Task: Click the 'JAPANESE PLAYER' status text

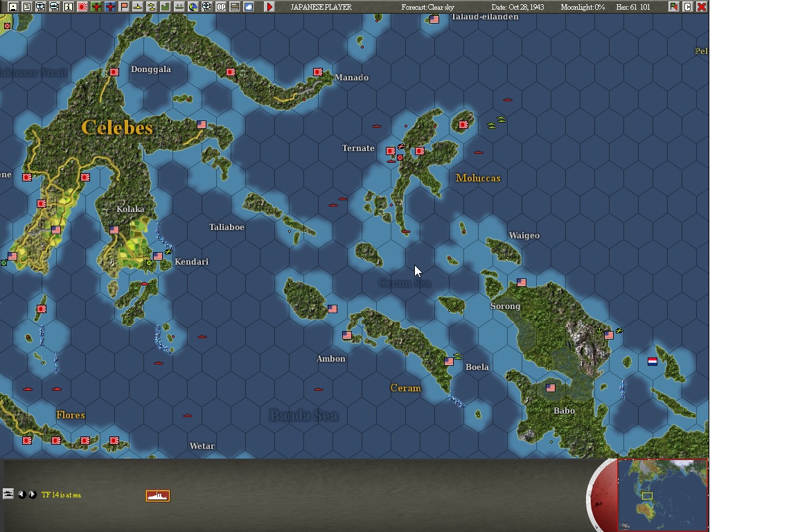Action: (x=321, y=7)
